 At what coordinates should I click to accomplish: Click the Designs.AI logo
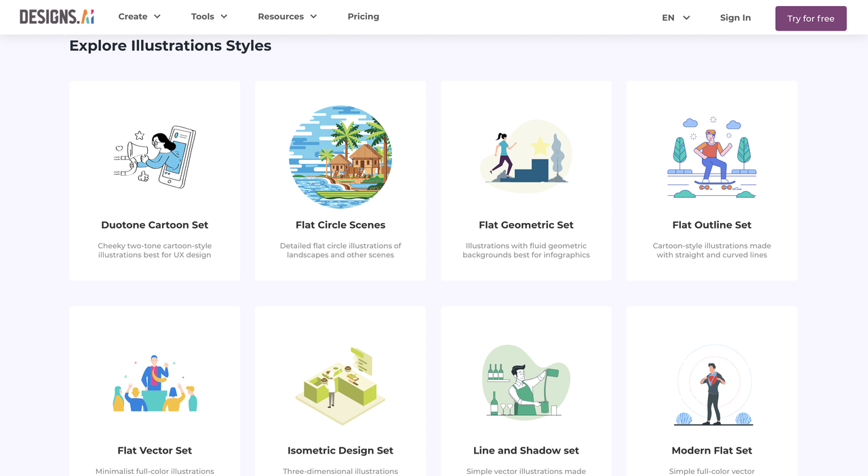pos(57,17)
